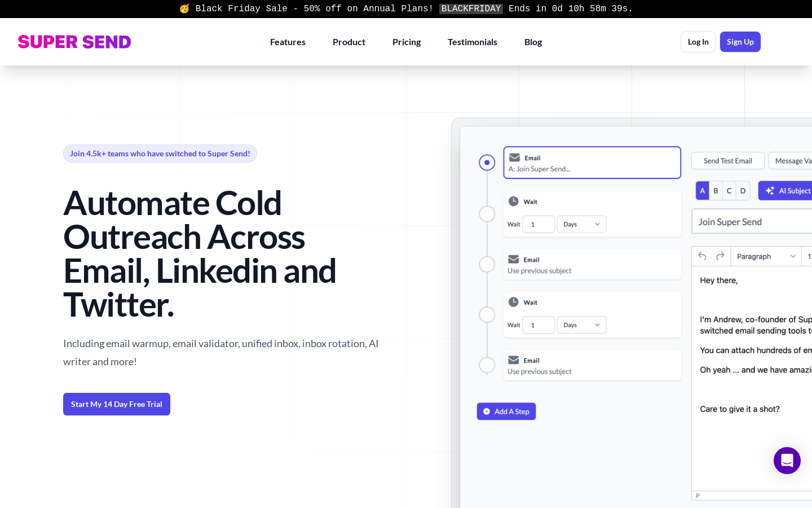Switch to variant D tab
This screenshot has width=812, height=508.
point(743,191)
